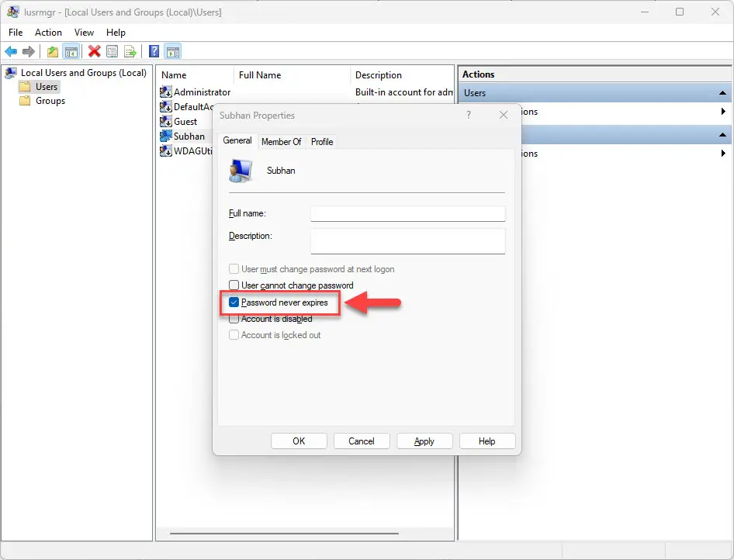This screenshot has width=734, height=560.
Task: Click the blue Help toolbar icon
Action: pyautogui.click(x=154, y=51)
